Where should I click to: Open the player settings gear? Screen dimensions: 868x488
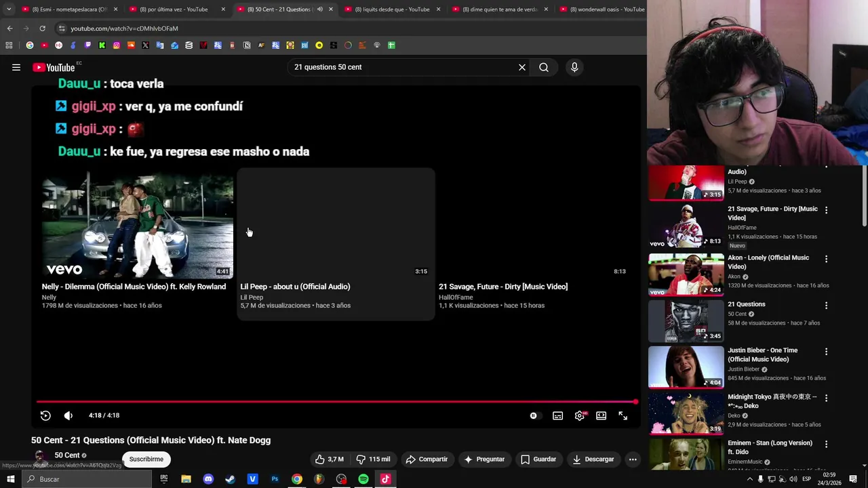pyautogui.click(x=580, y=415)
